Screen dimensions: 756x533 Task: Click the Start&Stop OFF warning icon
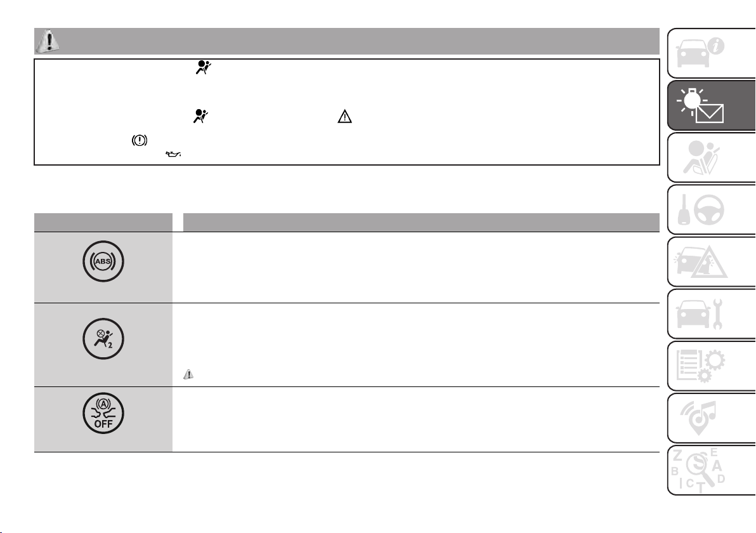click(x=103, y=413)
